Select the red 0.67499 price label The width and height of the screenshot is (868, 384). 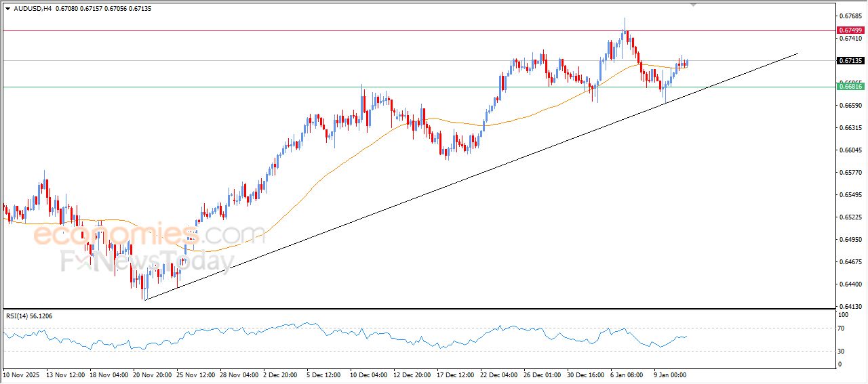[x=850, y=30]
